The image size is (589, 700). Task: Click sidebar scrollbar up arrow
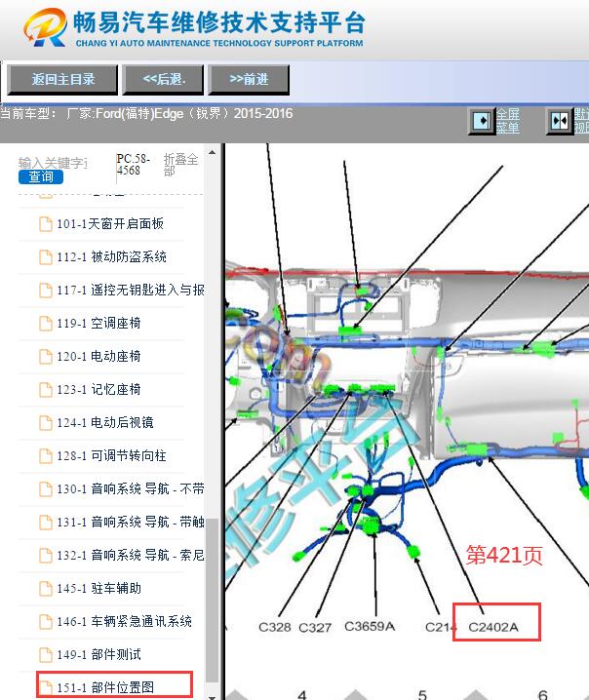coord(213,153)
